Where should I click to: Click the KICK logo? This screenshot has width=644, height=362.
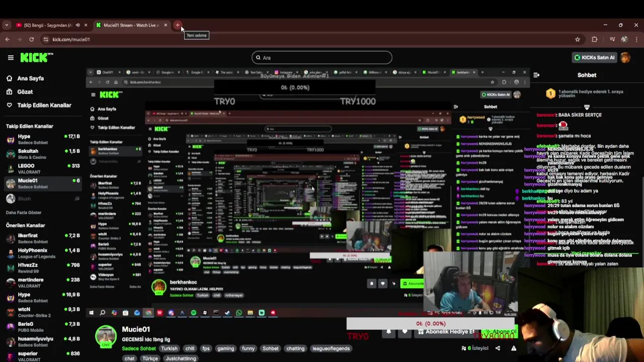[37, 58]
